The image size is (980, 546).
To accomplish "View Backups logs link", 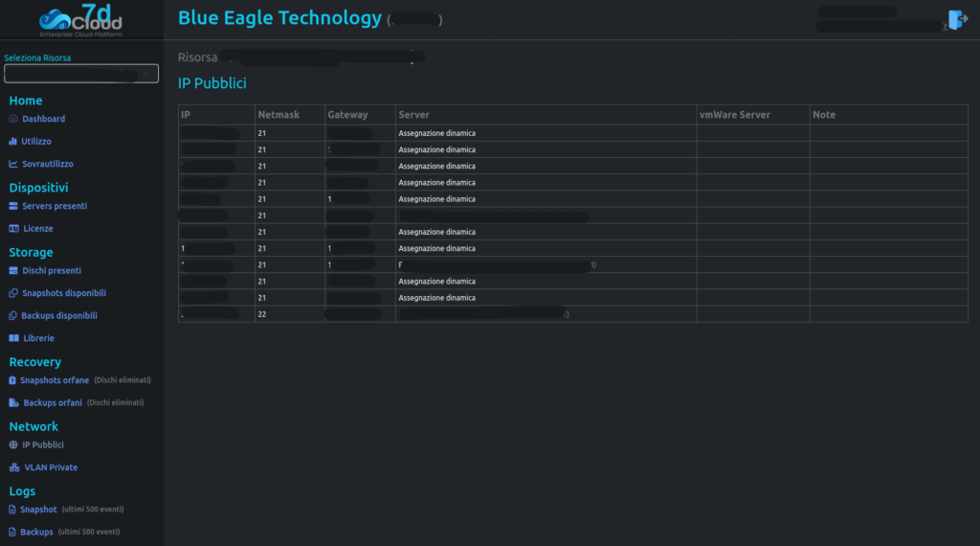I will click(36, 532).
